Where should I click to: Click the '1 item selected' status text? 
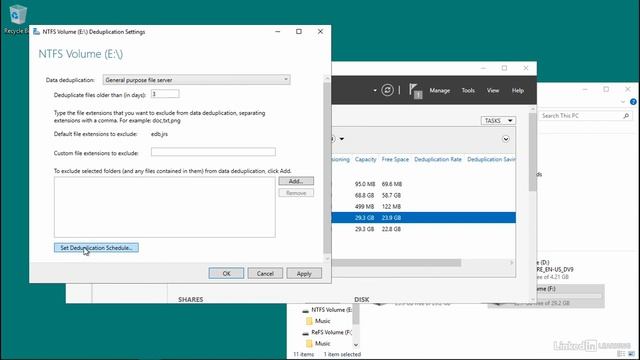pos(342,354)
